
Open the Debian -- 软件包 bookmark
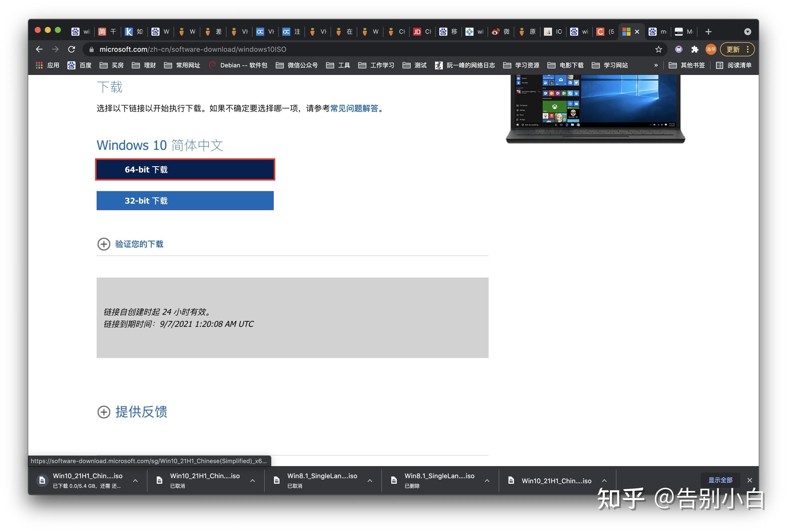click(238, 65)
